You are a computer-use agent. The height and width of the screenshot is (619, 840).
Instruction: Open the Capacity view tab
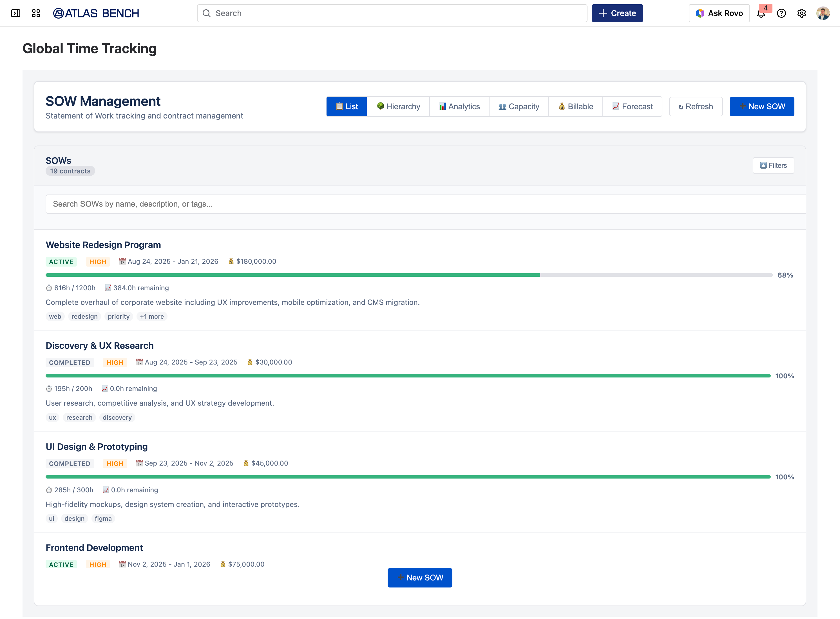tap(519, 106)
